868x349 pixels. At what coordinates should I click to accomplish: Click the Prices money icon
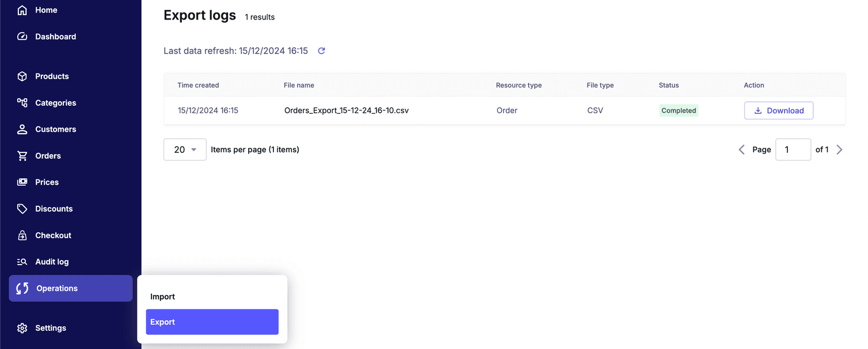coord(22,182)
